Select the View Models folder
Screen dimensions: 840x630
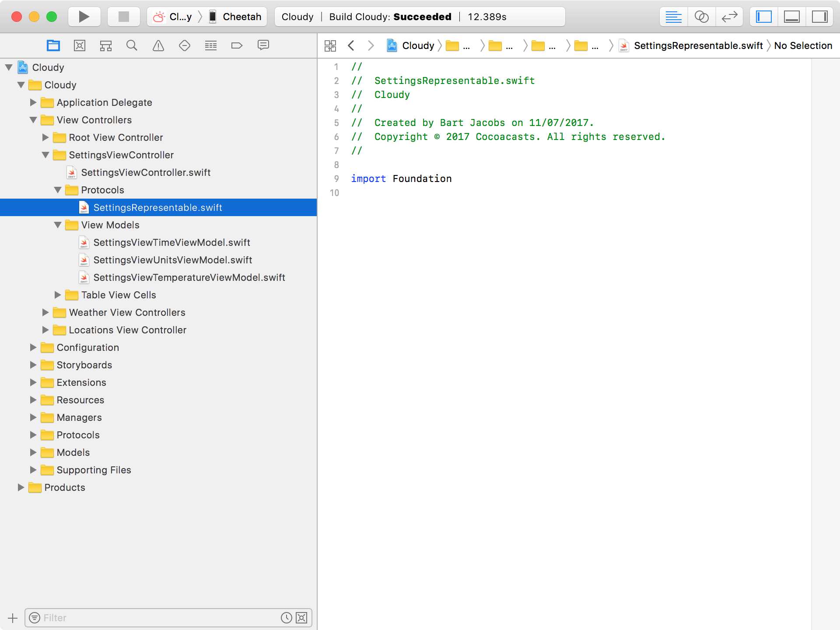(x=110, y=225)
